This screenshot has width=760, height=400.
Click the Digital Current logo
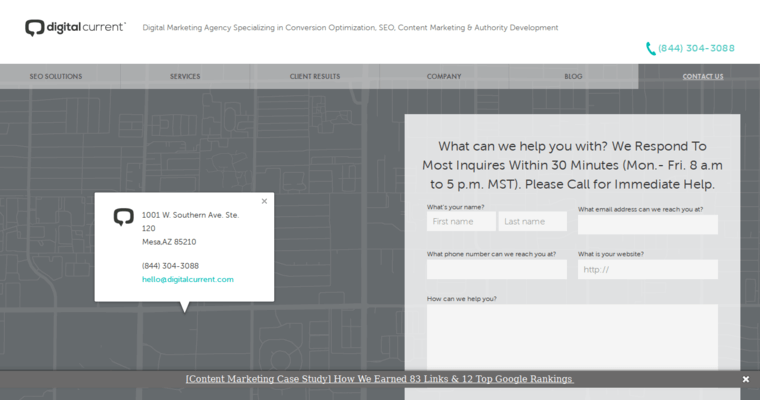point(76,28)
